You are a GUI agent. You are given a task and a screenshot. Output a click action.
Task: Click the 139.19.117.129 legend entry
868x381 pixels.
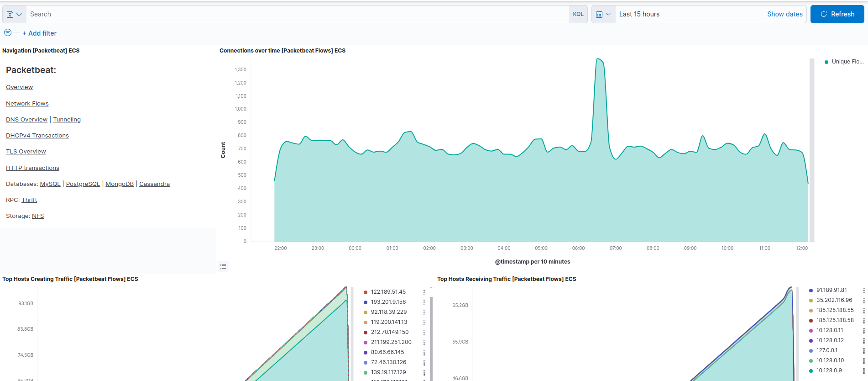click(x=388, y=372)
